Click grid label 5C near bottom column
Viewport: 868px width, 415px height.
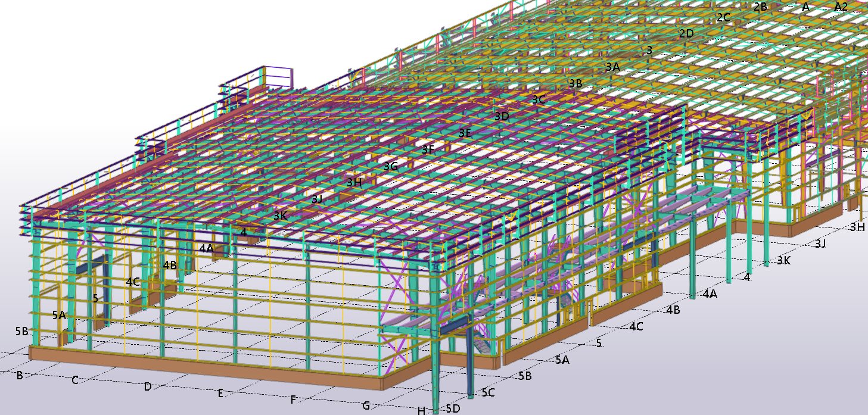(488, 392)
